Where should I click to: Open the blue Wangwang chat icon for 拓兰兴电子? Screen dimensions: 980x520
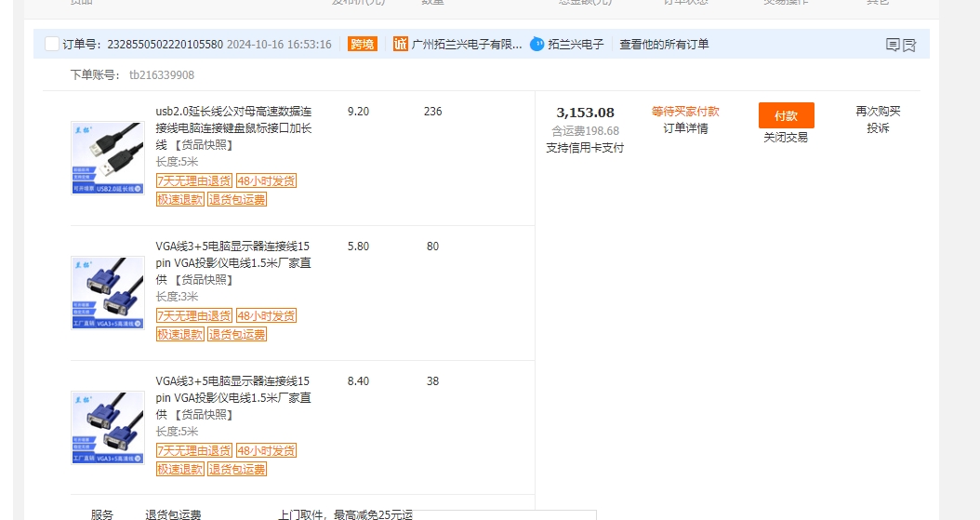[537, 44]
